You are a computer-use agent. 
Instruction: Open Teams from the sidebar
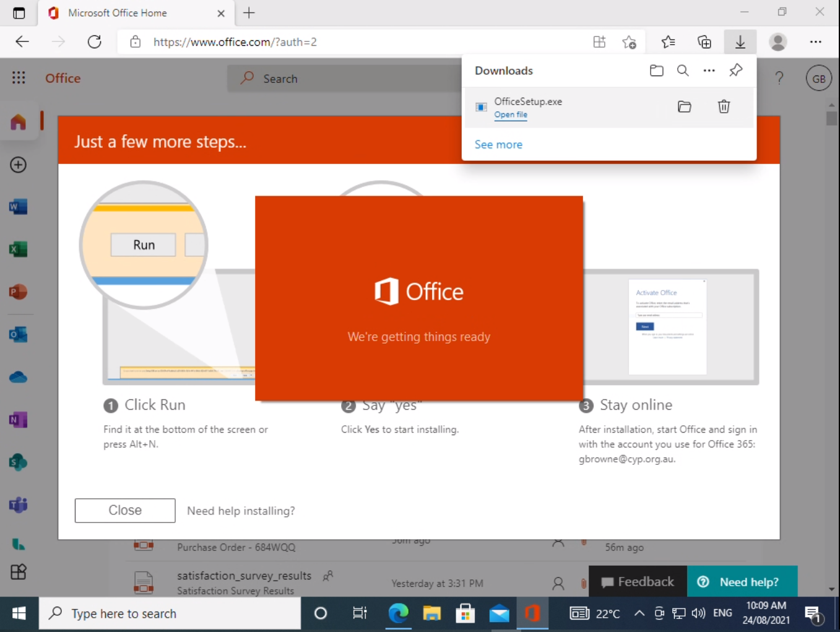coord(19,505)
